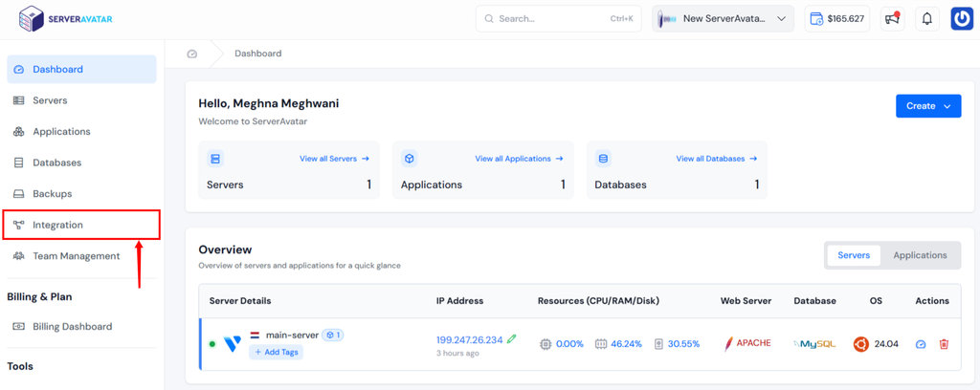The image size is (980, 390).
Task: Open Team Management in the sidebar
Action: (82, 256)
